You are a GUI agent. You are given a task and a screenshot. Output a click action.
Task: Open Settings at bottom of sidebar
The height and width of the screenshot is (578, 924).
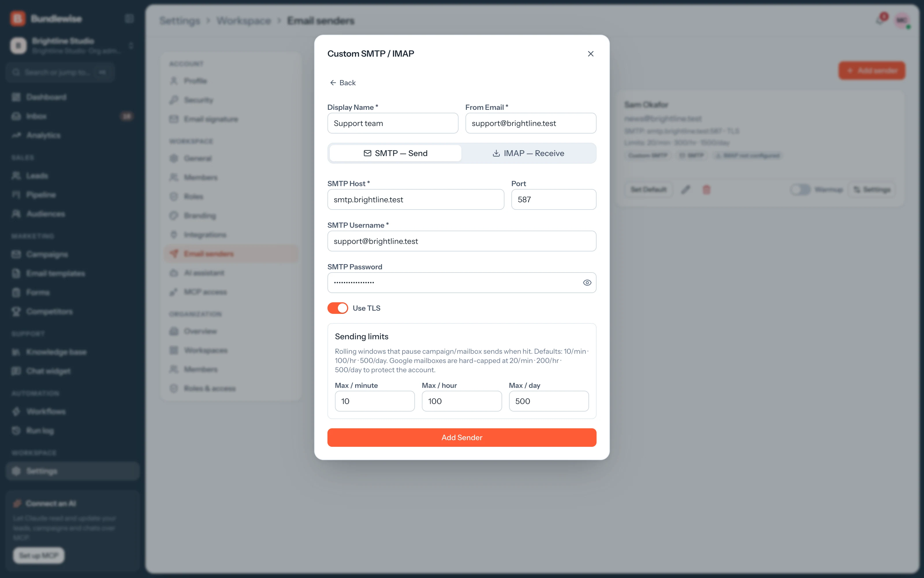[x=72, y=471]
